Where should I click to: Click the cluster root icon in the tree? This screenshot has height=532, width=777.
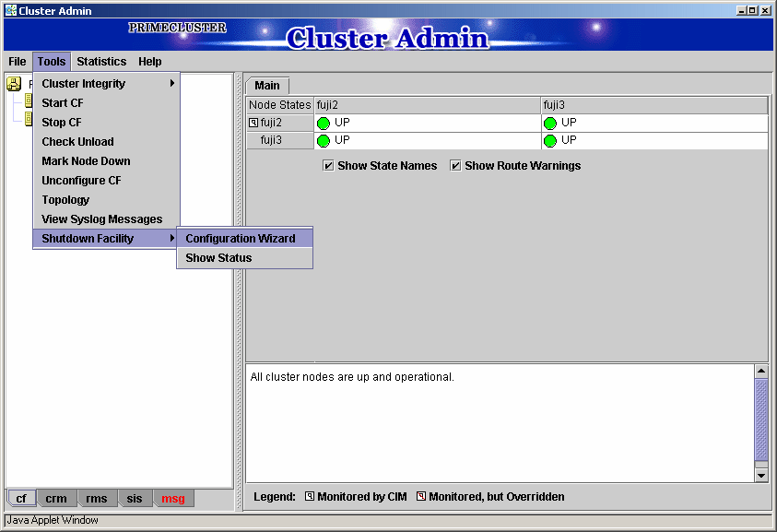pyautogui.click(x=14, y=84)
